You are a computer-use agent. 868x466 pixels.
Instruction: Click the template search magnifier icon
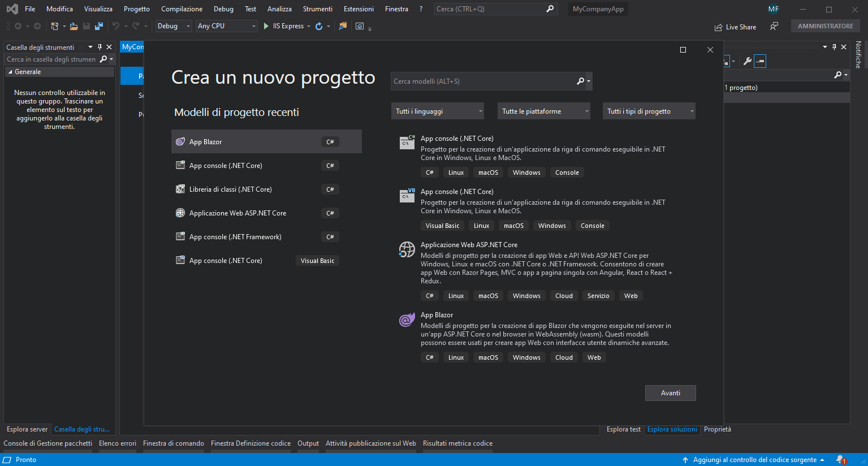581,81
